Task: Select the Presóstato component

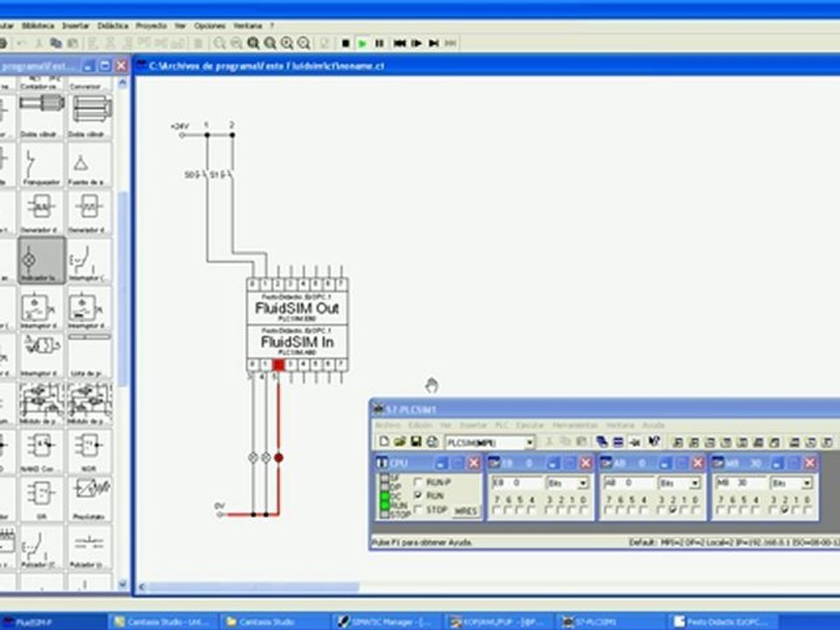Action: [89, 500]
